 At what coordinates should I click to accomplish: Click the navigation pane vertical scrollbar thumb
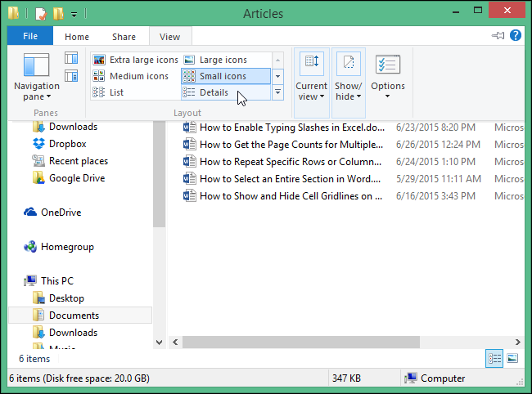click(x=159, y=174)
